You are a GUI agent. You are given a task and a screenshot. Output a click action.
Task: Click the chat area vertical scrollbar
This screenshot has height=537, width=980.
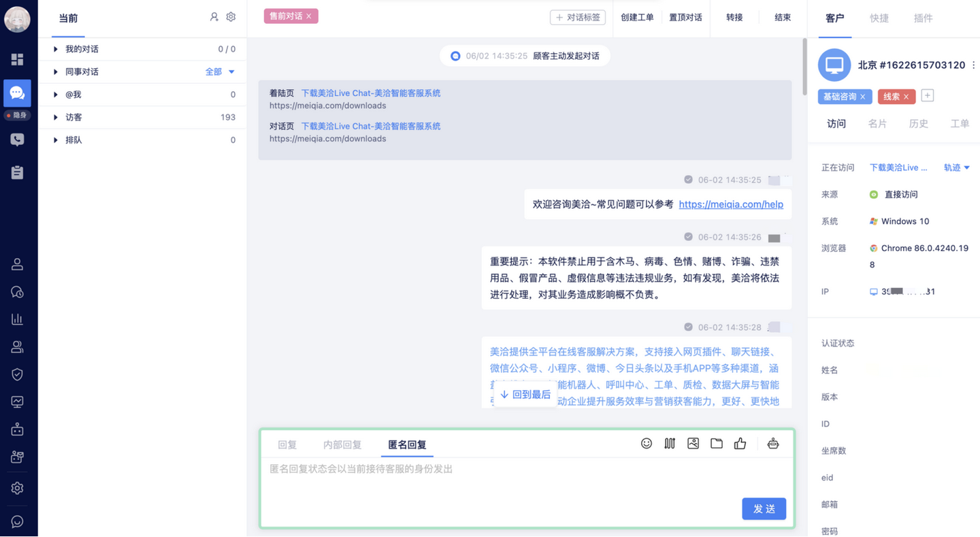(804, 67)
